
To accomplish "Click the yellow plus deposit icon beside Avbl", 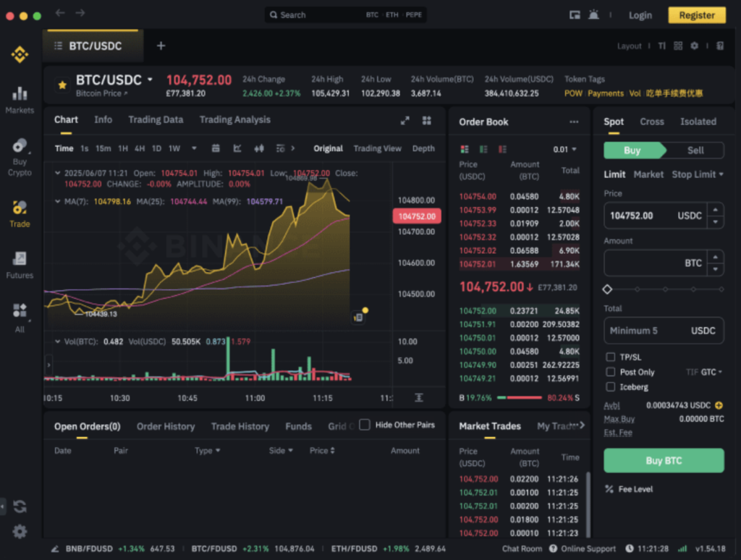I will [x=719, y=406].
